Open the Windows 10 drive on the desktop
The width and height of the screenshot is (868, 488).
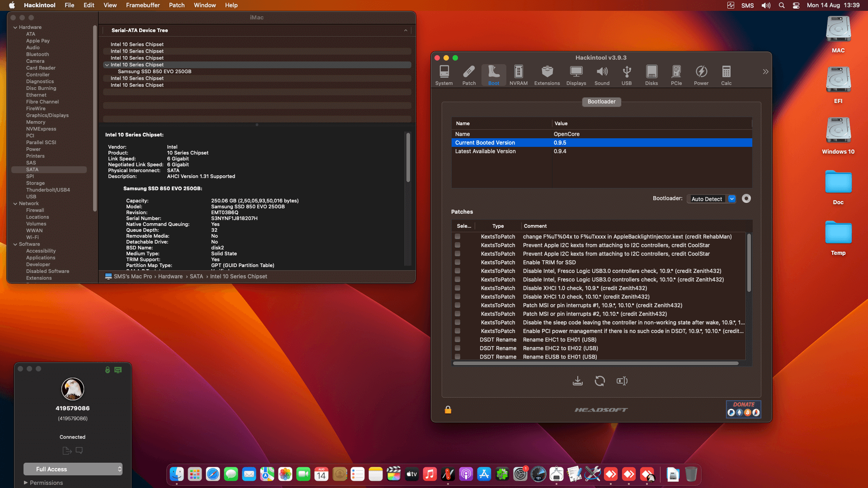[x=838, y=136]
